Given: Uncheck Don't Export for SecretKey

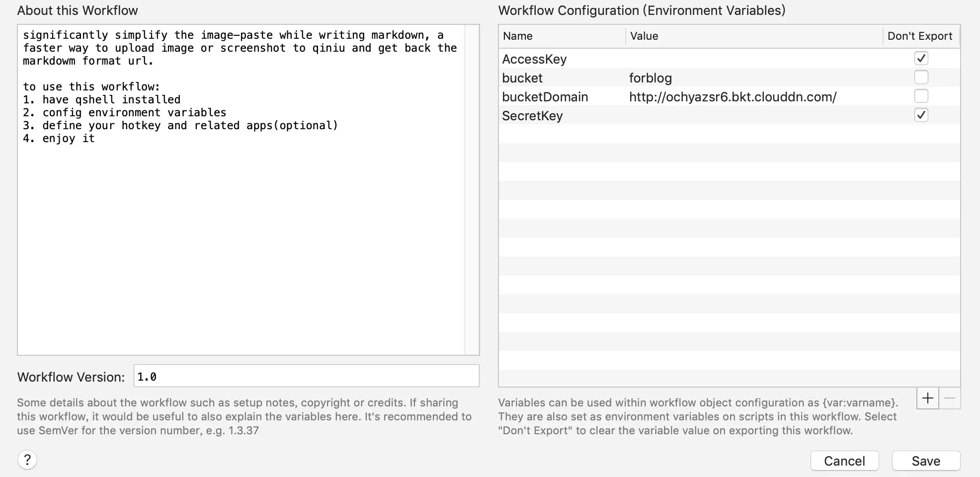Looking at the screenshot, I should point(921,115).
